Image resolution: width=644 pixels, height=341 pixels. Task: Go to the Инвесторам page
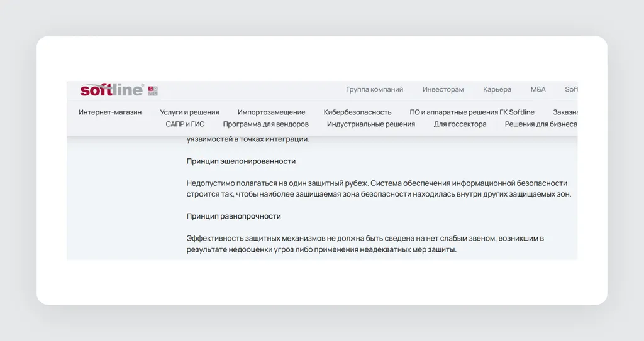point(443,89)
